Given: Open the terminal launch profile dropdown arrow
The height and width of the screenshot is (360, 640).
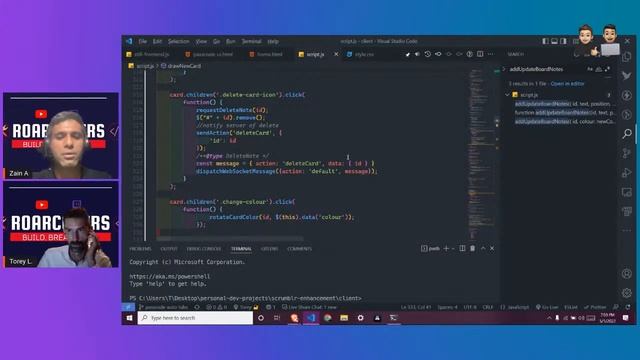Looking at the screenshot, I should (x=453, y=248).
